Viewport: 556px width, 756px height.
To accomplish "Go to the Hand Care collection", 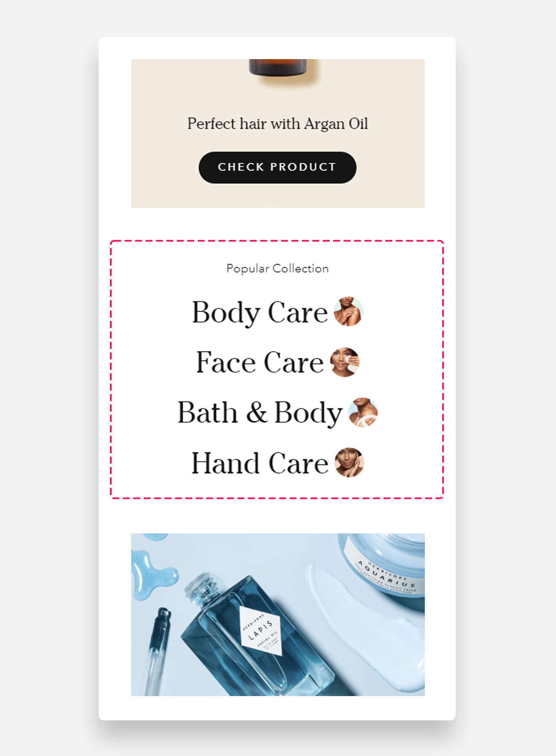I will tap(260, 463).
